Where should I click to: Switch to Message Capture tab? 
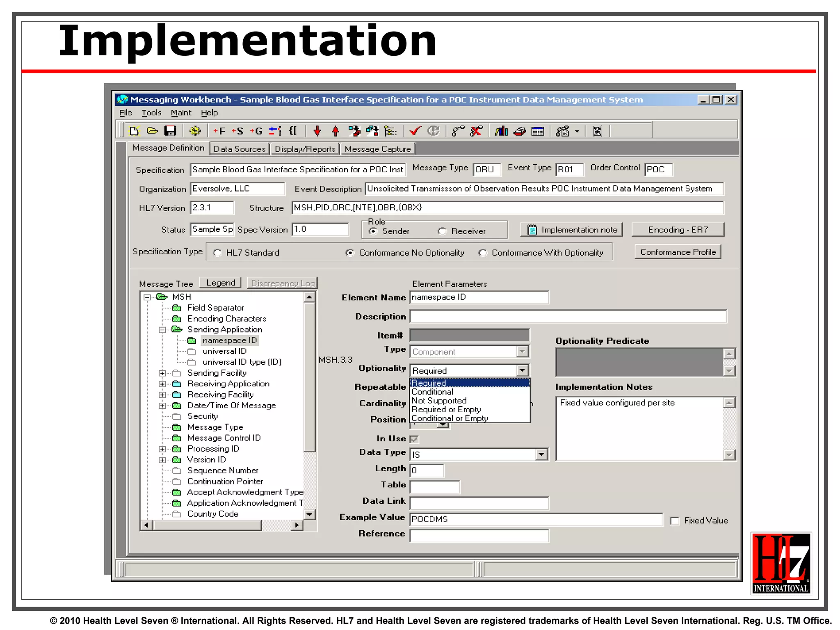tap(378, 149)
